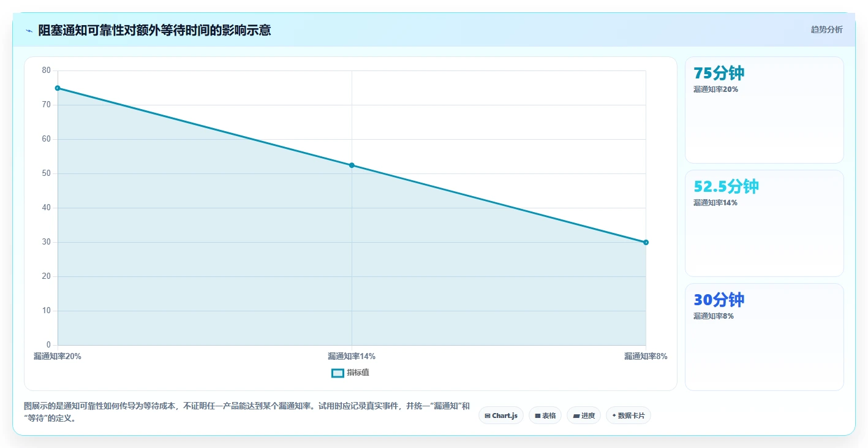Click the Chart.js tag chip
The image size is (868, 448).
click(500, 416)
